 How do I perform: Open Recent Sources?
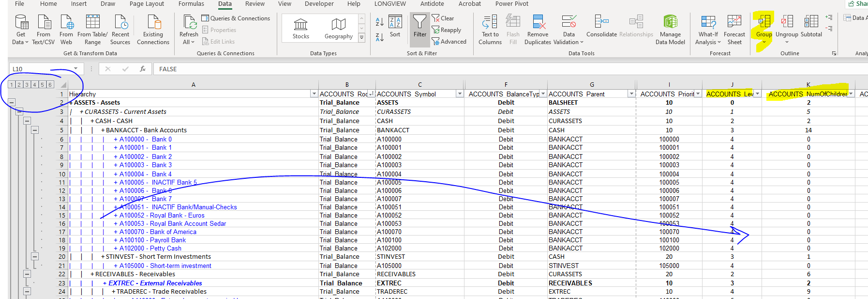120,30
